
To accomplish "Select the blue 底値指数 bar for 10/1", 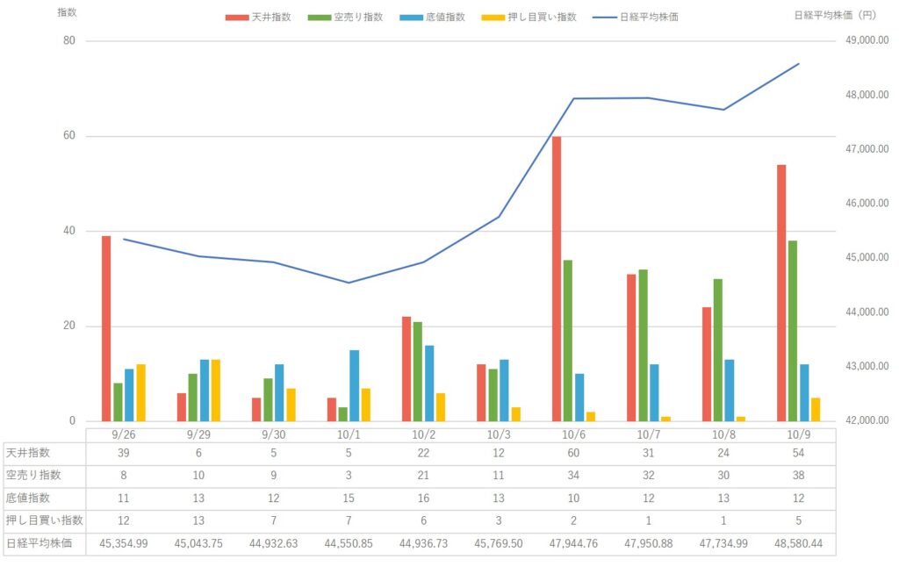I will point(355,385).
